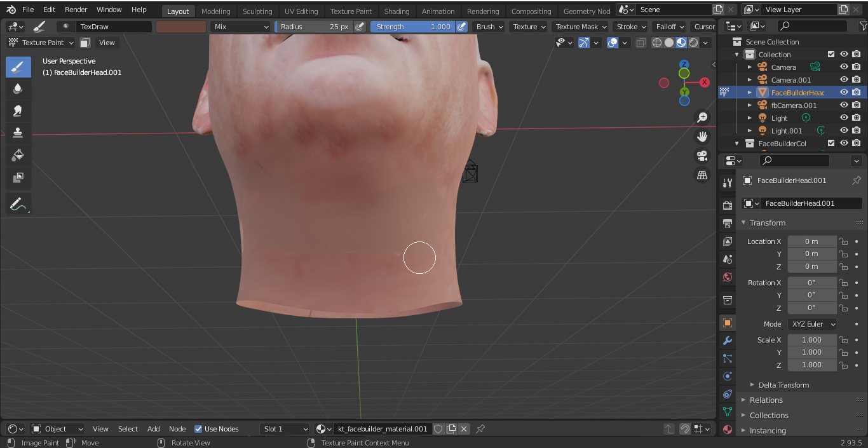The image size is (868, 448).
Task: Open the Falloff settings popover
Action: point(670,27)
